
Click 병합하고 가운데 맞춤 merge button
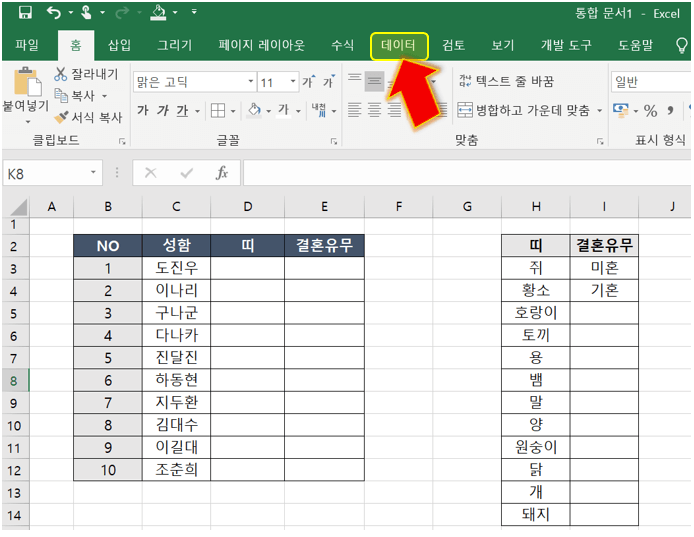pos(523,110)
